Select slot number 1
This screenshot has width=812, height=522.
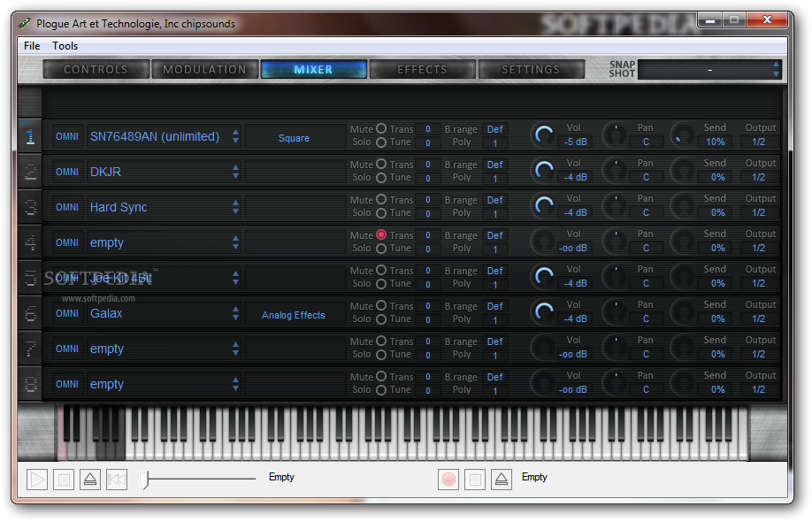pyautogui.click(x=30, y=136)
